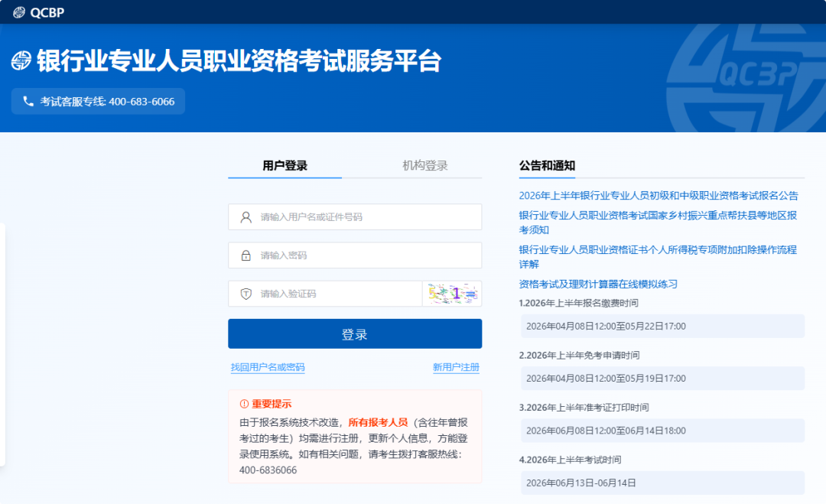This screenshot has width=826, height=504.
Task: Switch to the 机构登录 tab
Action: (x=424, y=165)
